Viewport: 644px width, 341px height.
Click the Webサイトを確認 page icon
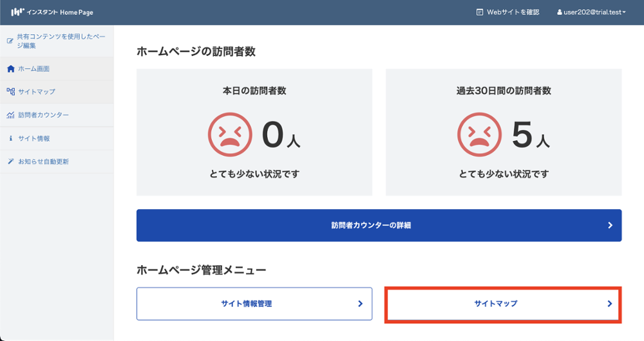[479, 12]
